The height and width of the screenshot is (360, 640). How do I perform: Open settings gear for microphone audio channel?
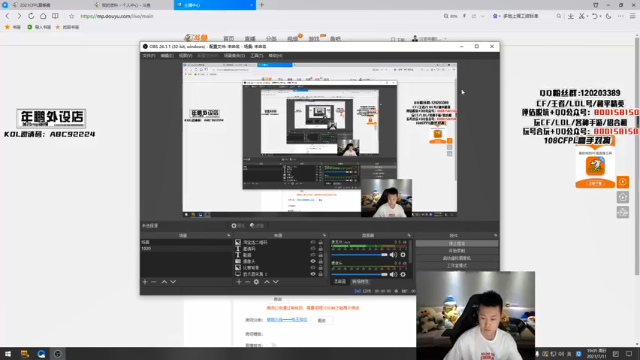click(x=403, y=274)
